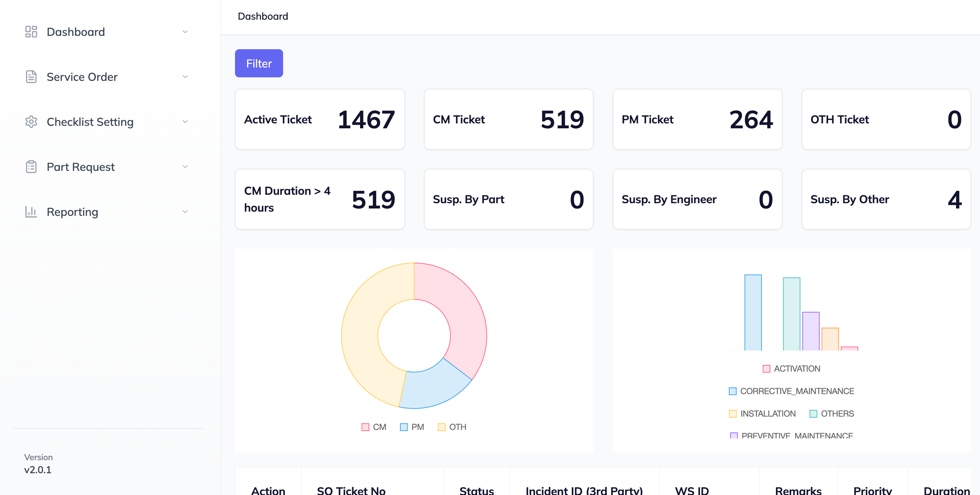This screenshot has height=495, width=980.
Task: Click the v2.0.1 version text
Action: (38, 469)
